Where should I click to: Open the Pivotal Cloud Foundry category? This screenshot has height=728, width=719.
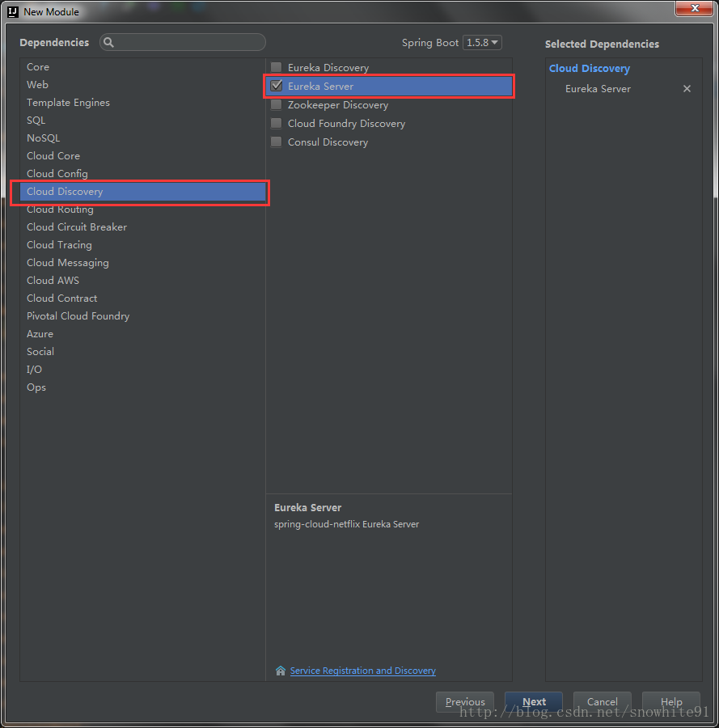[x=142, y=315]
